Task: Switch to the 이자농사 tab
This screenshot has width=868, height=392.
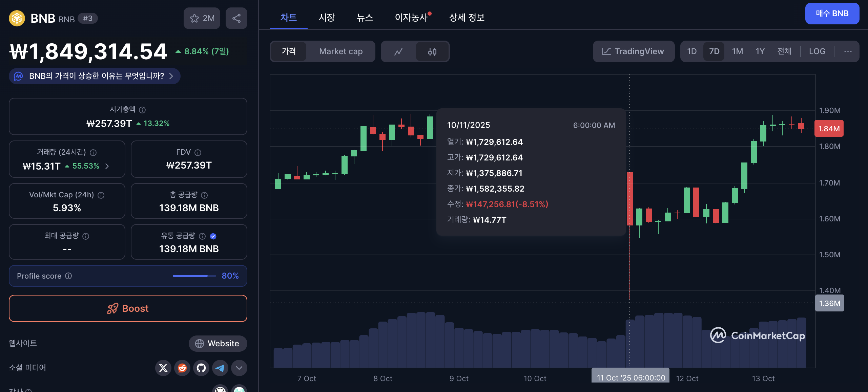Action: pyautogui.click(x=412, y=17)
